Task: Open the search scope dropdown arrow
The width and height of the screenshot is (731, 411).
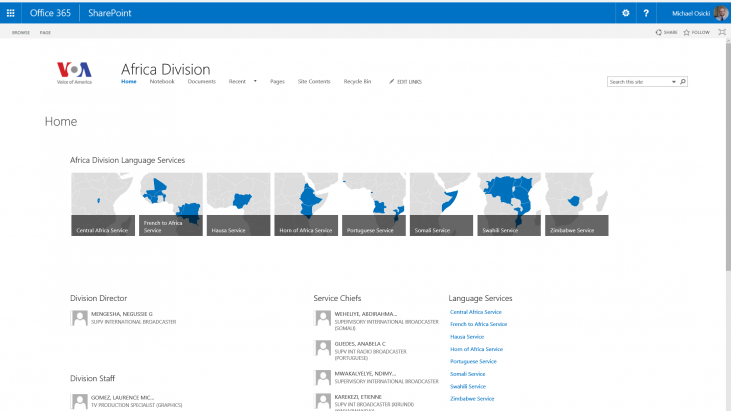Action: click(x=674, y=82)
